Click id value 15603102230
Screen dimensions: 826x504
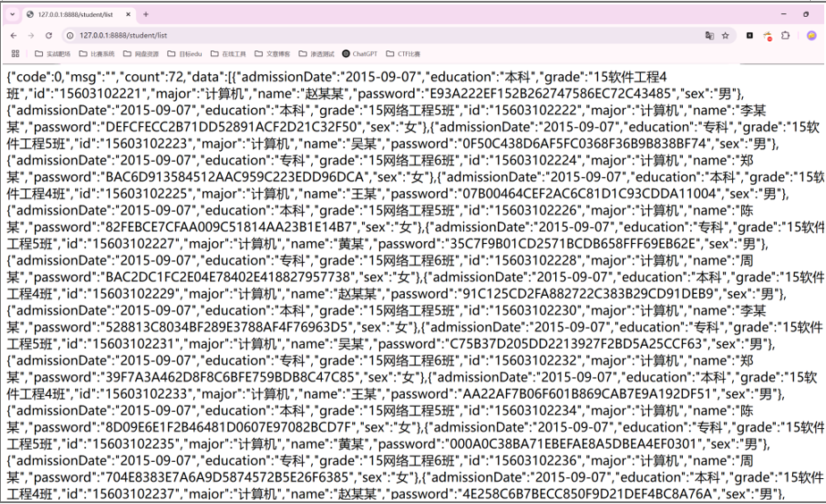[535, 311]
